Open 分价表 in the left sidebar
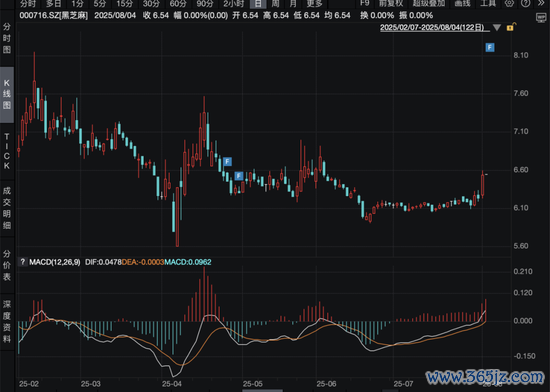Viewport: 550px width, 392px height. pyautogui.click(x=7, y=265)
